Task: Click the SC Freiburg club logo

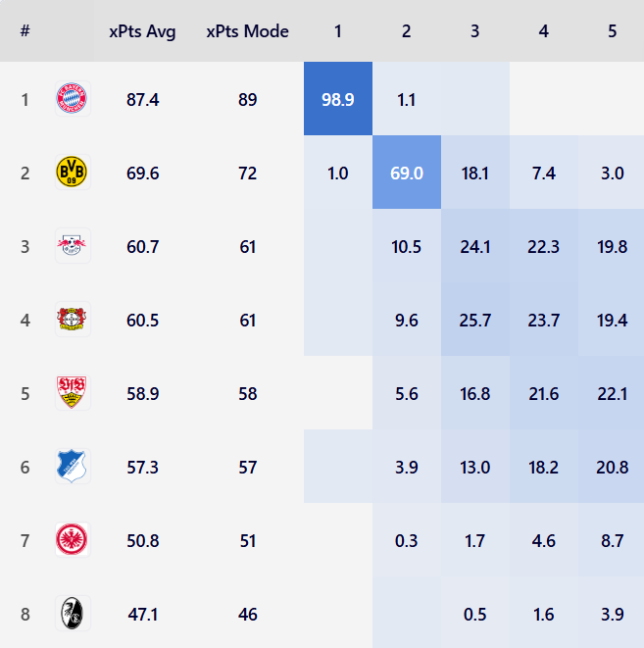Action: pos(73,615)
